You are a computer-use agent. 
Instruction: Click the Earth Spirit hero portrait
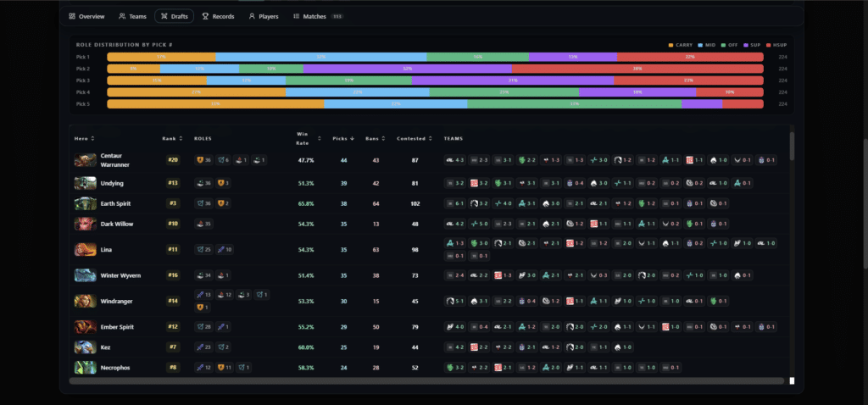pyautogui.click(x=86, y=203)
